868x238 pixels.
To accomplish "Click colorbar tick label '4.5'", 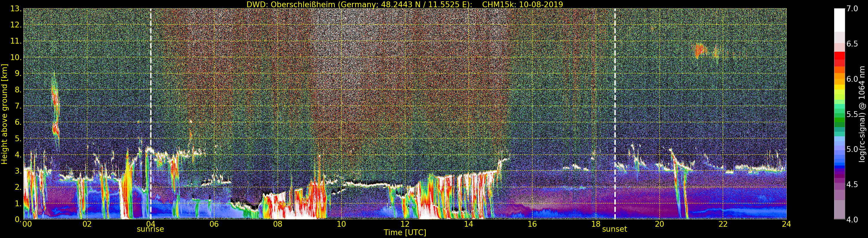I will click(x=852, y=185).
